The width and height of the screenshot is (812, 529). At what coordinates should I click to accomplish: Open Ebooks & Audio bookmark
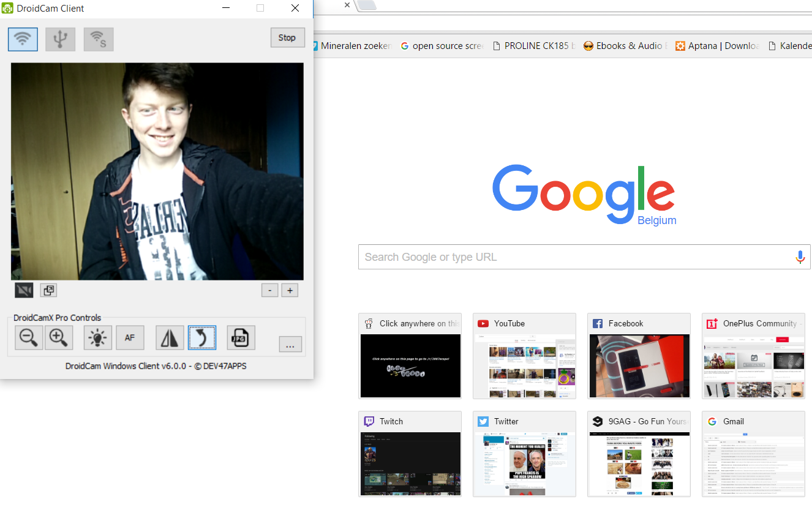click(x=625, y=46)
